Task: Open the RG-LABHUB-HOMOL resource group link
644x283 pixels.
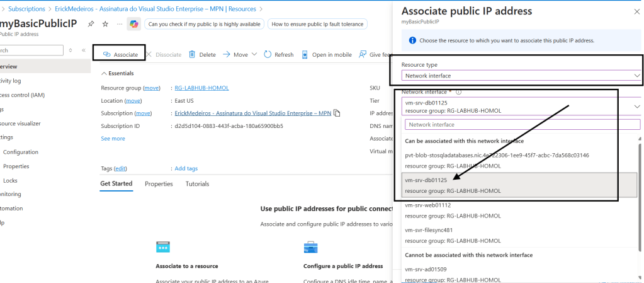Action: point(201,88)
